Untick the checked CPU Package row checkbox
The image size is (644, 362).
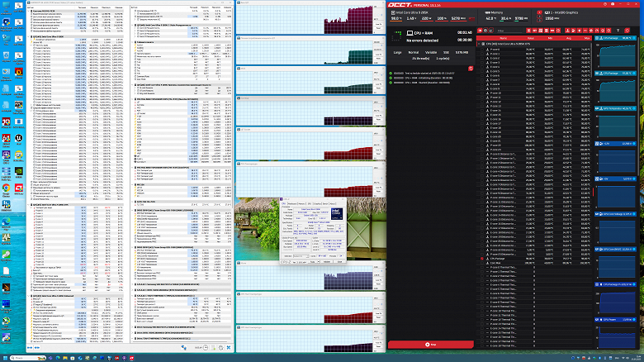click(482, 259)
